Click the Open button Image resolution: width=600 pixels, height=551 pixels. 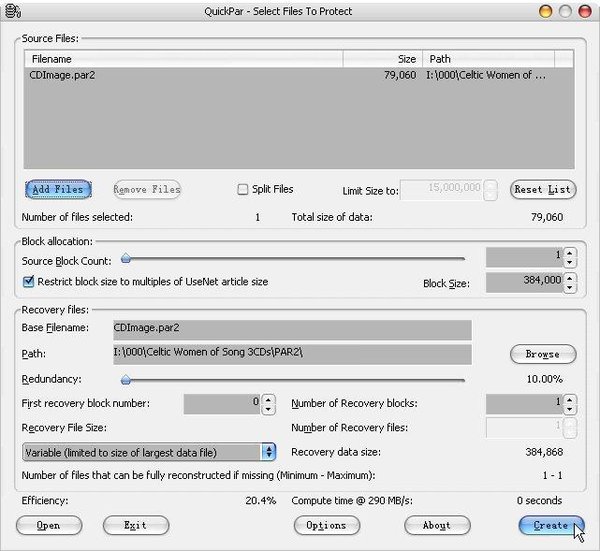(49, 525)
